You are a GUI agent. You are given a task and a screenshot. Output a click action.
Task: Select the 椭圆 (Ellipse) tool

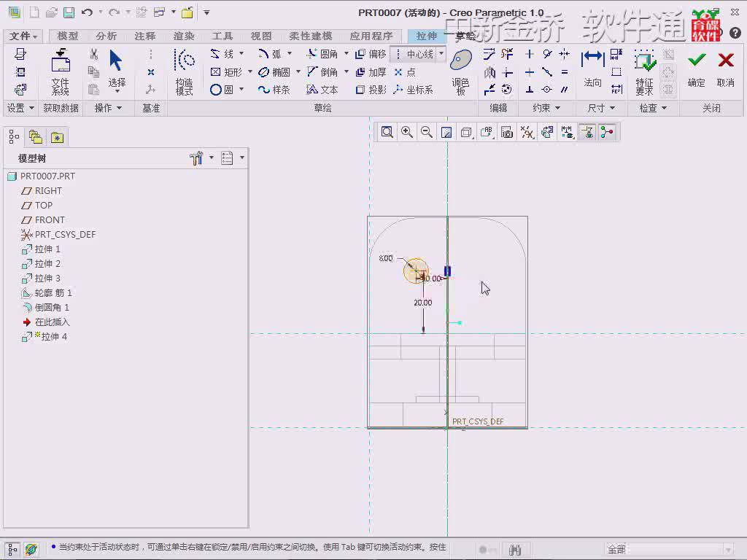click(x=274, y=72)
